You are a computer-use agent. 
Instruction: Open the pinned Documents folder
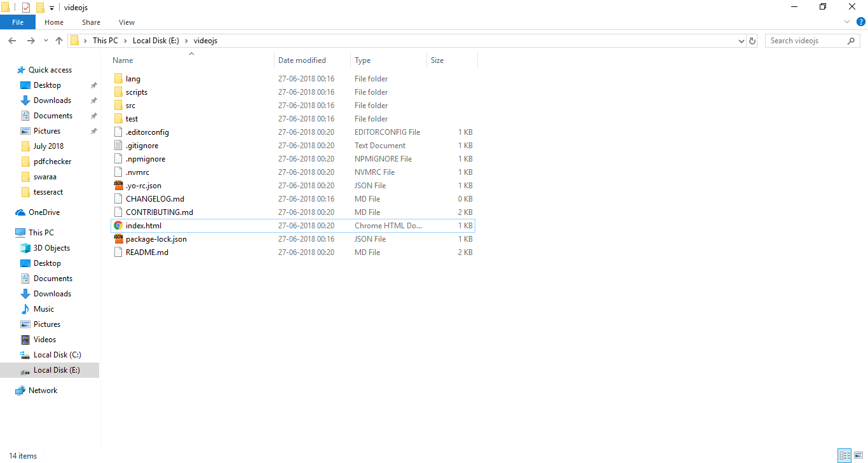pos(53,115)
